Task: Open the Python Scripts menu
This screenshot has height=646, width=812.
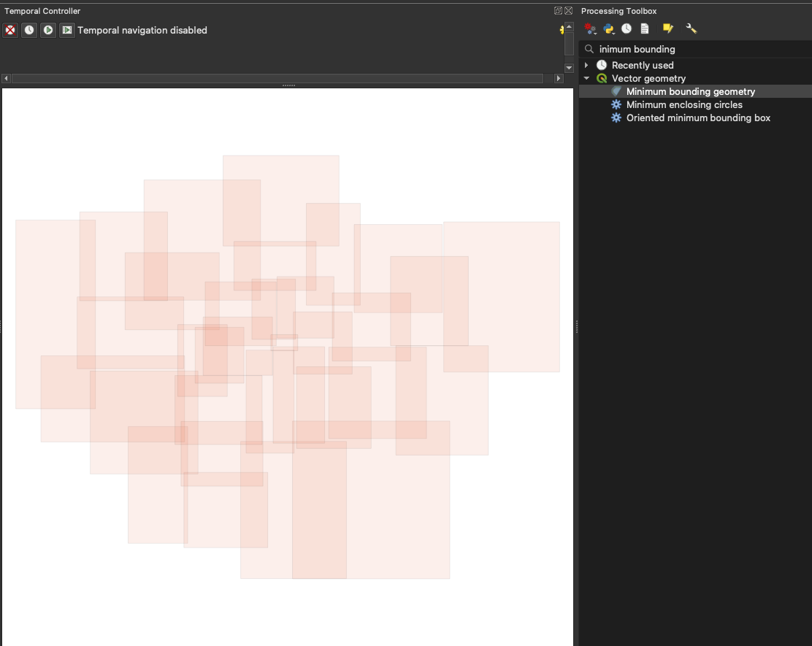Action: point(609,28)
